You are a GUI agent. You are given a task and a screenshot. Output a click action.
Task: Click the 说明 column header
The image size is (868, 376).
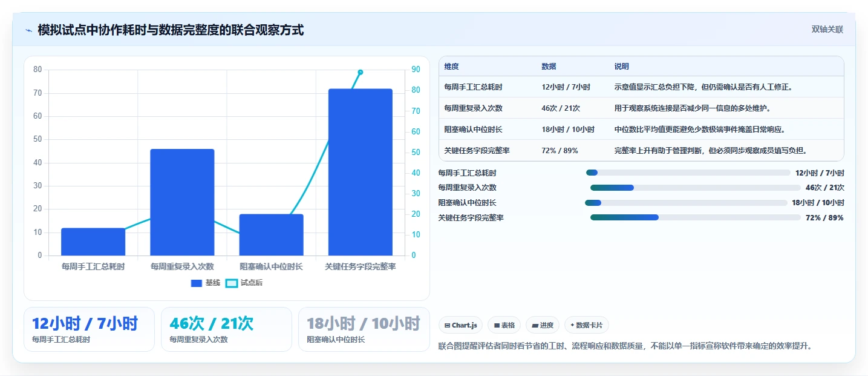coord(621,67)
